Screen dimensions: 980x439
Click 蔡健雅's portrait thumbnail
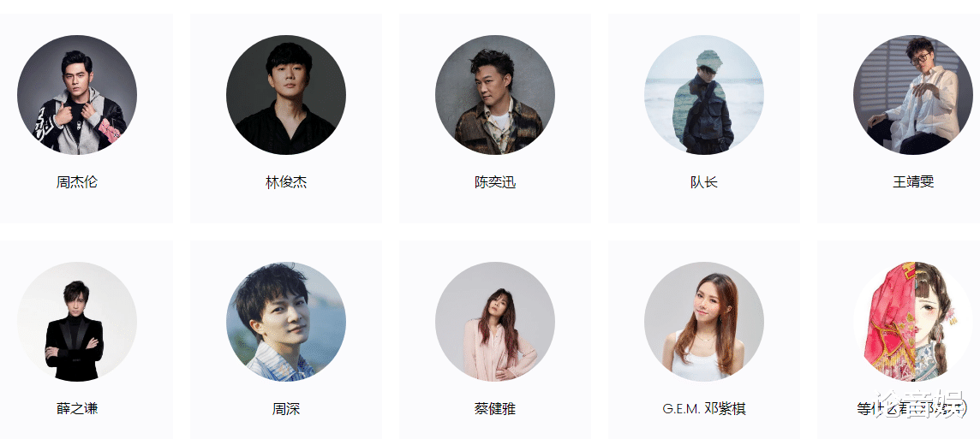495,322
